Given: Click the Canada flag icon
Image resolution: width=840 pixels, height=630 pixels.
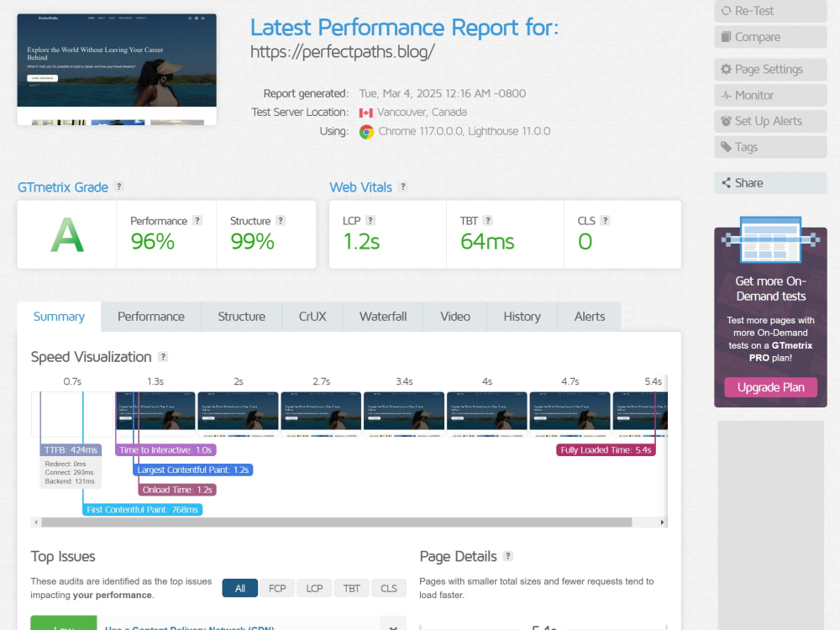Looking at the screenshot, I should pos(366,113).
